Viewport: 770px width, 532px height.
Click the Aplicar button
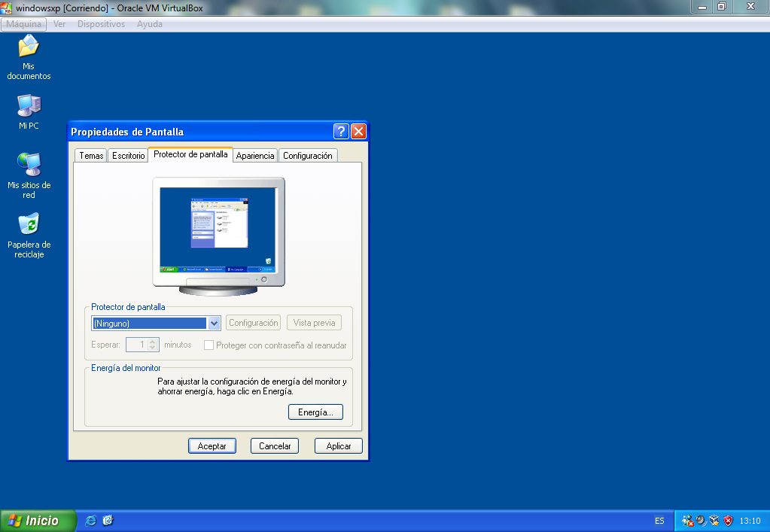click(339, 446)
